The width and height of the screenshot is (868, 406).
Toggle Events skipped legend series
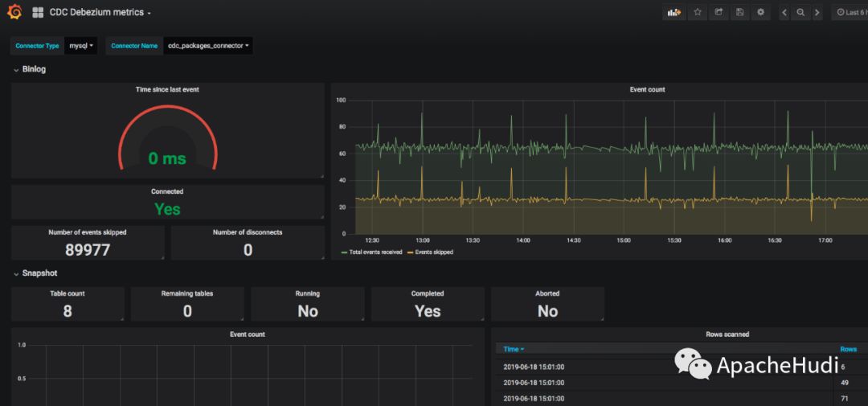coord(434,252)
